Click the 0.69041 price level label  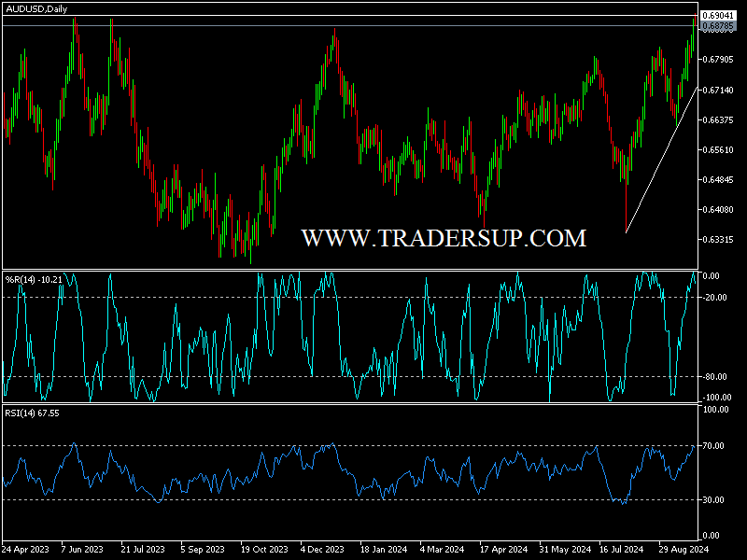(x=718, y=16)
